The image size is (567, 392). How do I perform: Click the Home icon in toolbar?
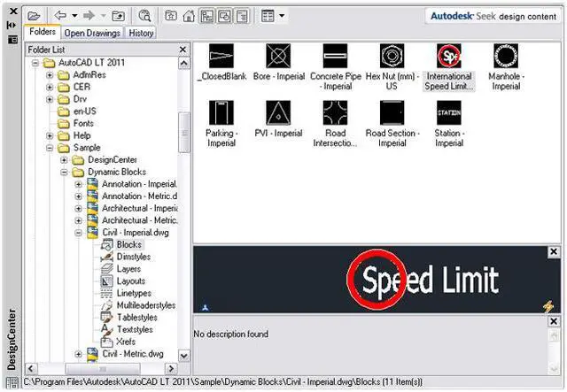(x=188, y=15)
